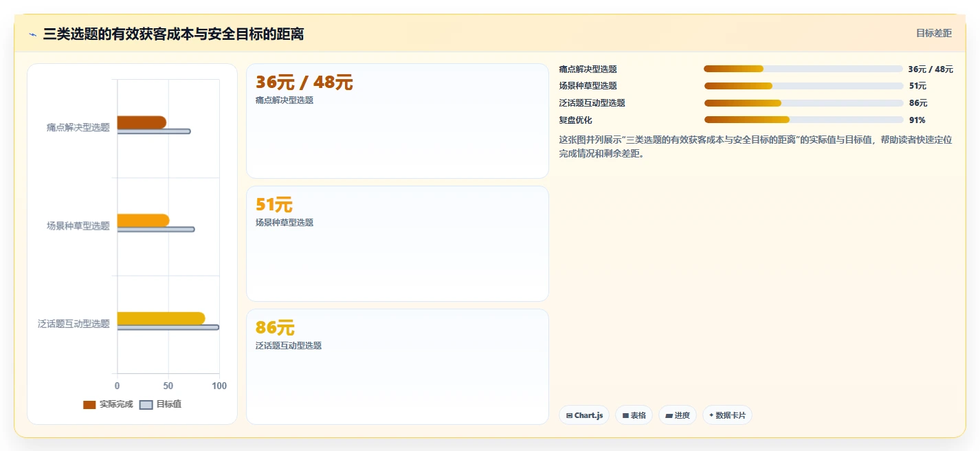Click the 目标差距 label in the header

(x=934, y=33)
